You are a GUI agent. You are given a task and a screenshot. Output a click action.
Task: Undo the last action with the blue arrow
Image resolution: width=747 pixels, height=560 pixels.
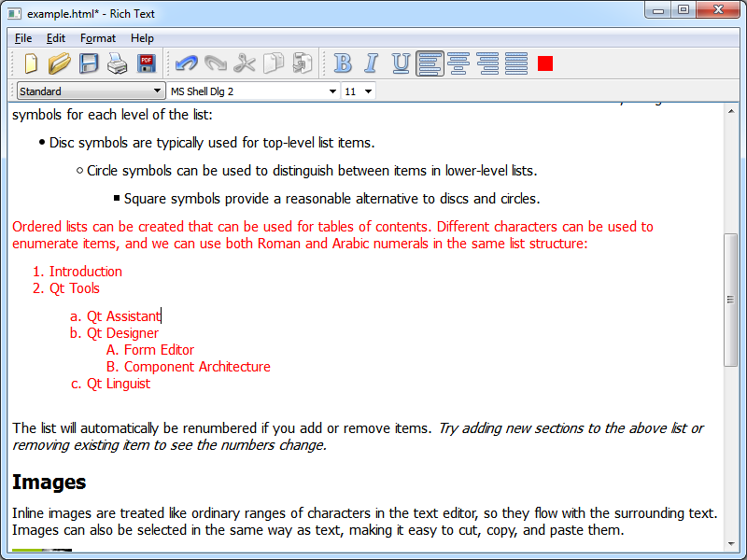[x=186, y=63]
